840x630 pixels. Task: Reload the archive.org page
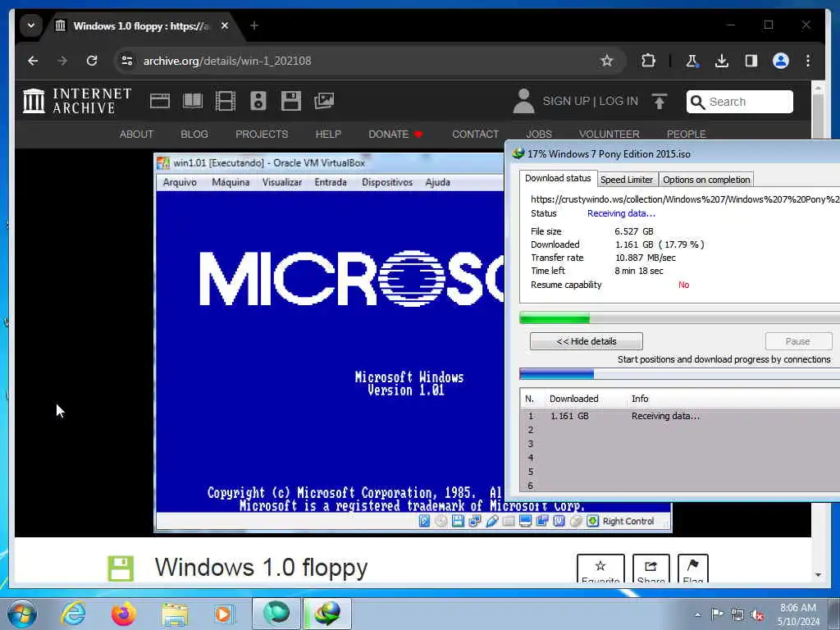pyautogui.click(x=92, y=61)
